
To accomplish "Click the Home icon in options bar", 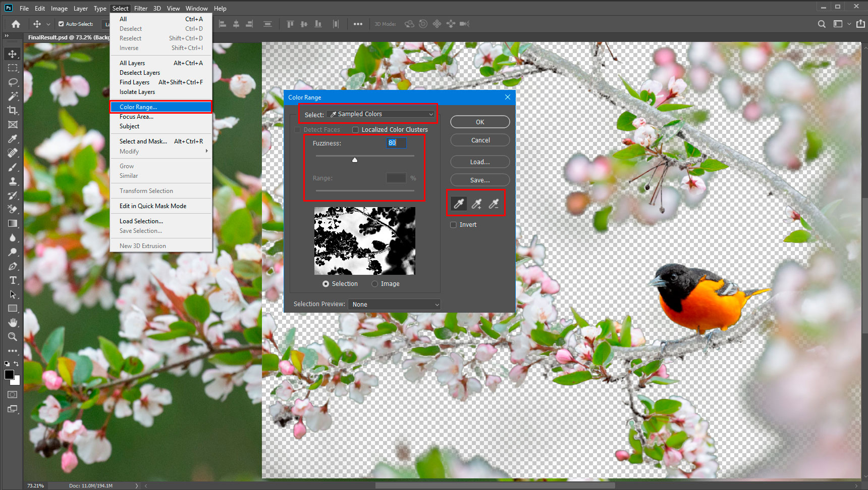I will point(16,24).
